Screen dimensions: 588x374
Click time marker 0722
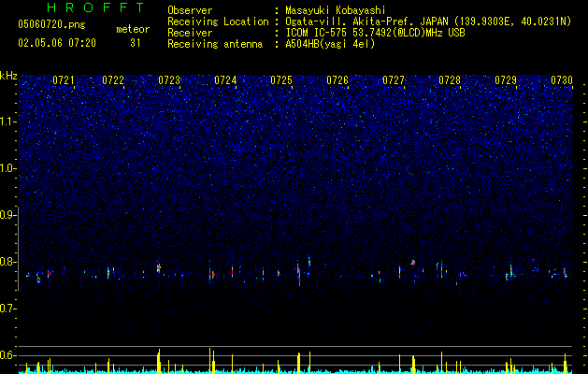click(x=113, y=80)
